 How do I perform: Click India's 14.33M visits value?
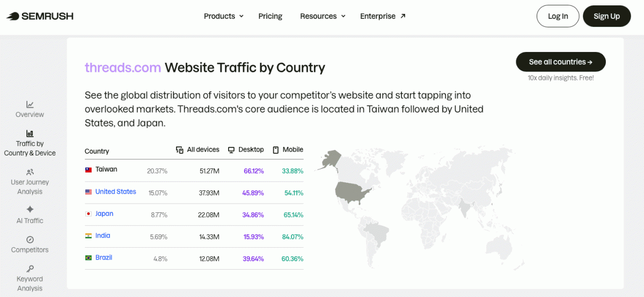tap(209, 237)
